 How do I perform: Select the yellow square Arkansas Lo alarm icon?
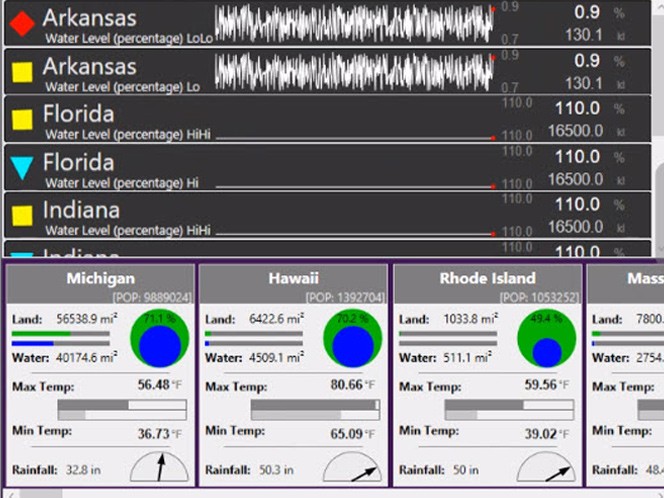(22, 72)
